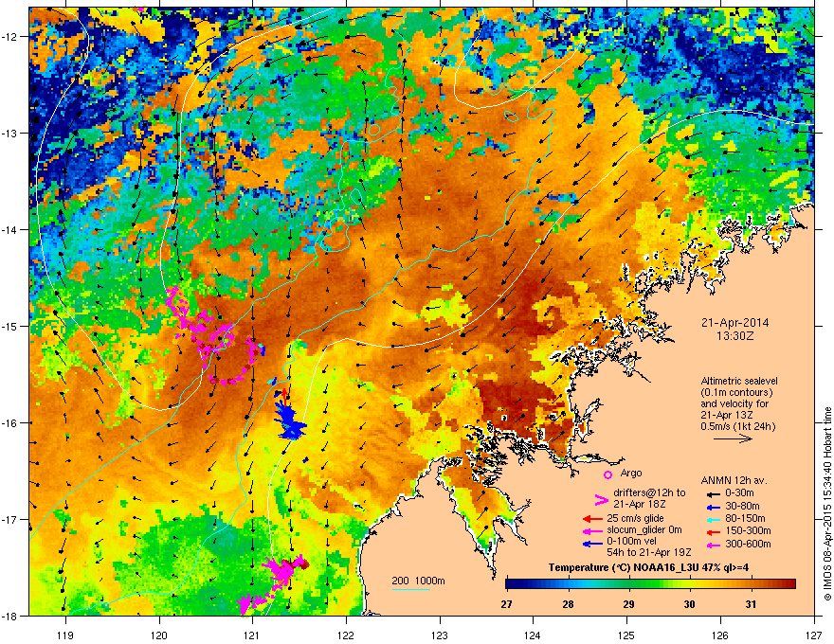Click the 123 longitude axis label
Screen dimensions: 834x644
tap(440, 635)
